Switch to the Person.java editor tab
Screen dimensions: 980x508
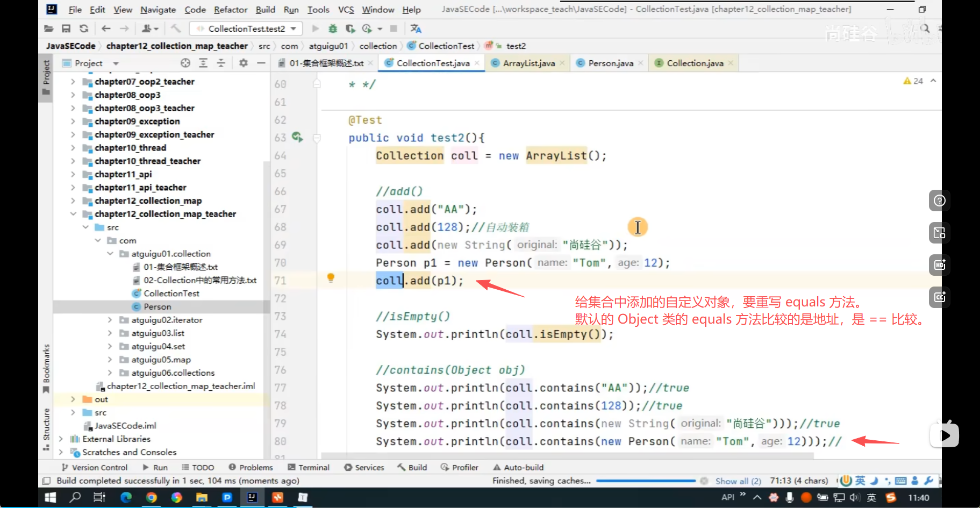click(x=610, y=63)
